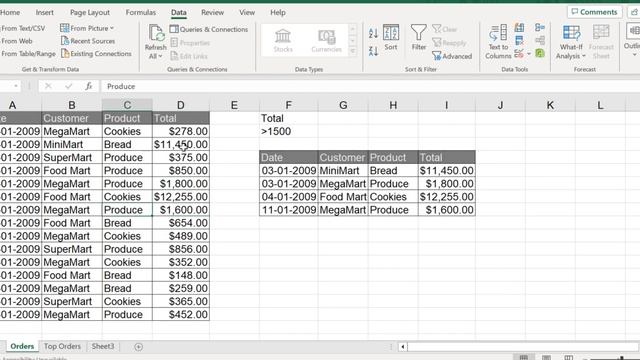Screen dimensions: 640x360
Task: Click the greyed Properties option
Action: pos(190,42)
